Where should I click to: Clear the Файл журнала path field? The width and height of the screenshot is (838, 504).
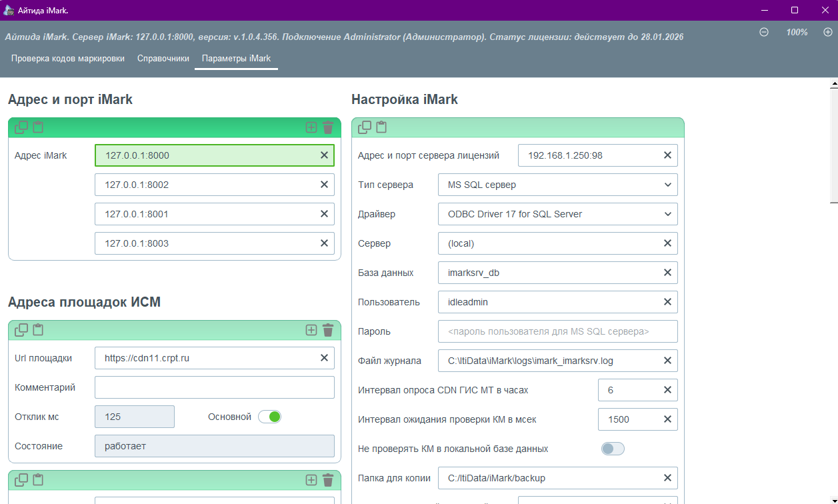[x=667, y=361]
